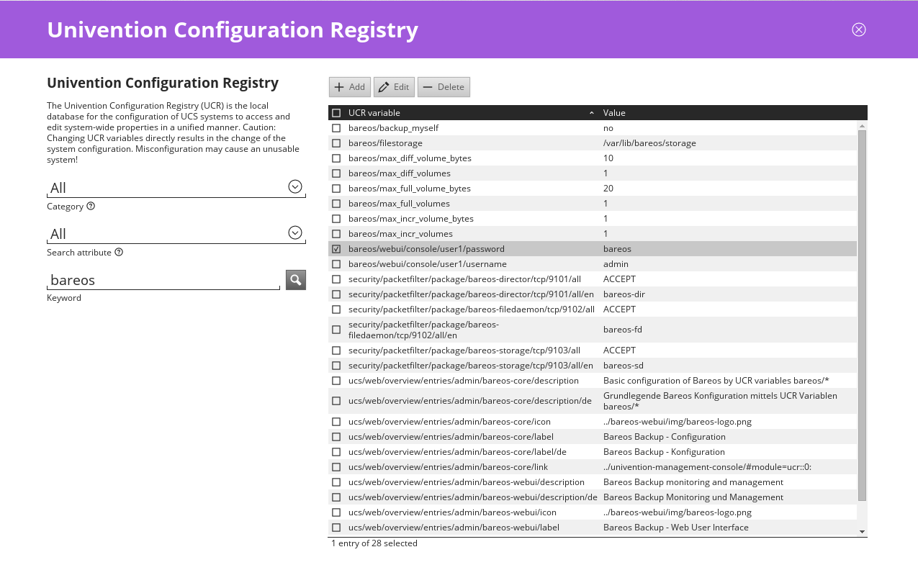Click Bareos Backup Monitoring und Management value

pos(693,497)
